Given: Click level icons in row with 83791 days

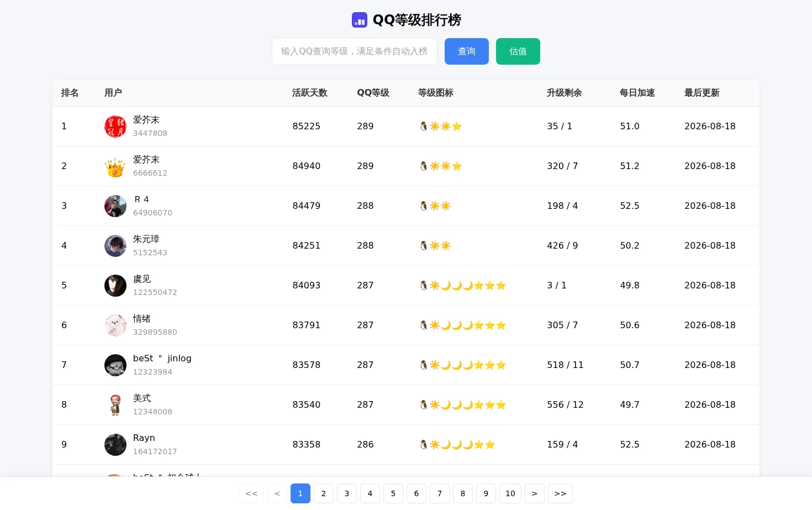Looking at the screenshot, I should click(x=462, y=325).
